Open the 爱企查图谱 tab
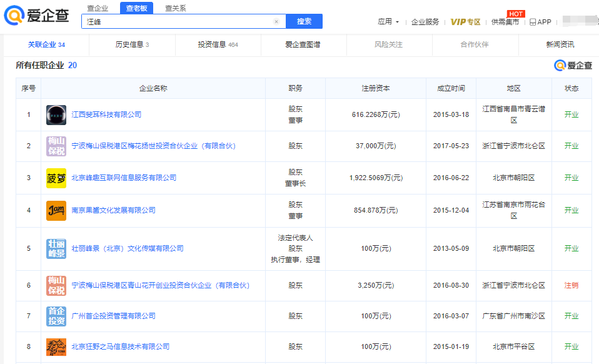This screenshot has height=364, width=599. pyautogui.click(x=303, y=44)
